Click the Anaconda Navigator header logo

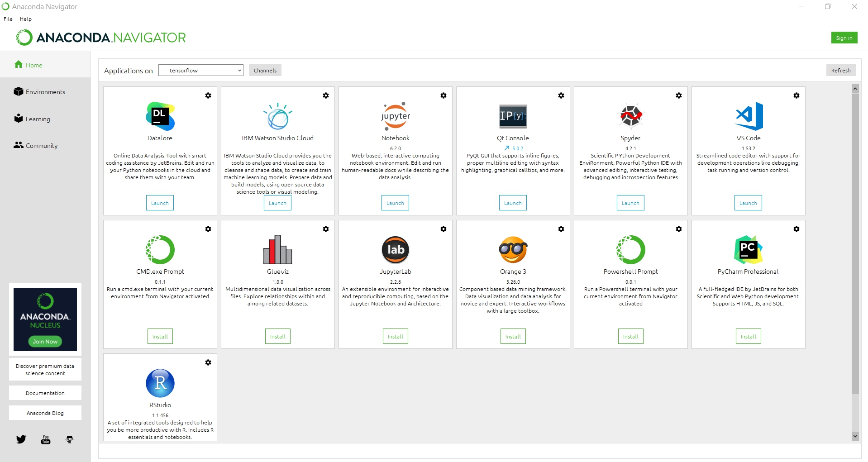coord(101,38)
